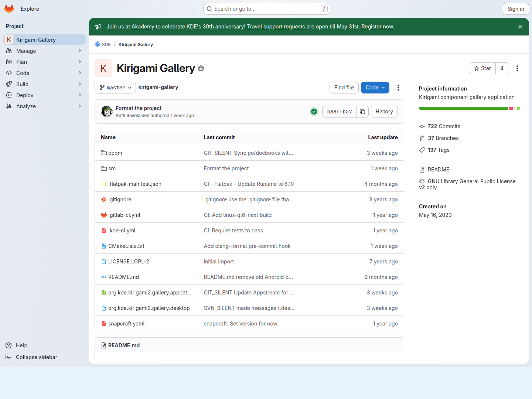Click the SDK group icon in breadcrumb

pyautogui.click(x=98, y=45)
